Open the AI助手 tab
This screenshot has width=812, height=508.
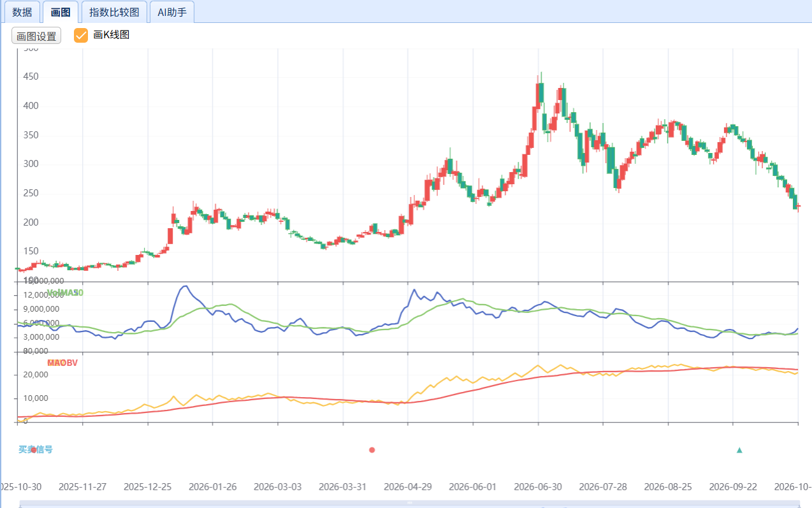172,12
